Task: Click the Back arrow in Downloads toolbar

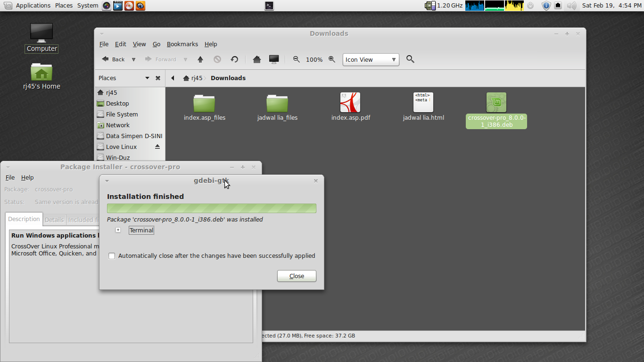Action: (113, 59)
